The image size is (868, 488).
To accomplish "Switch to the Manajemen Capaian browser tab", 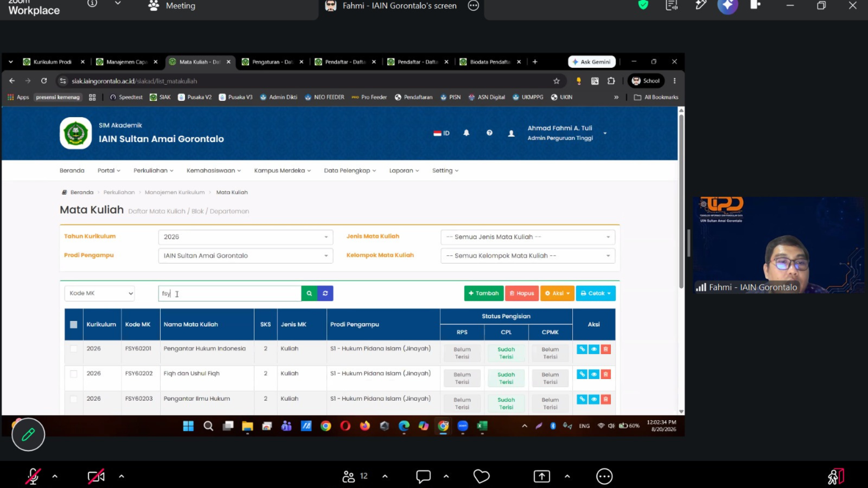I will 127,62.
